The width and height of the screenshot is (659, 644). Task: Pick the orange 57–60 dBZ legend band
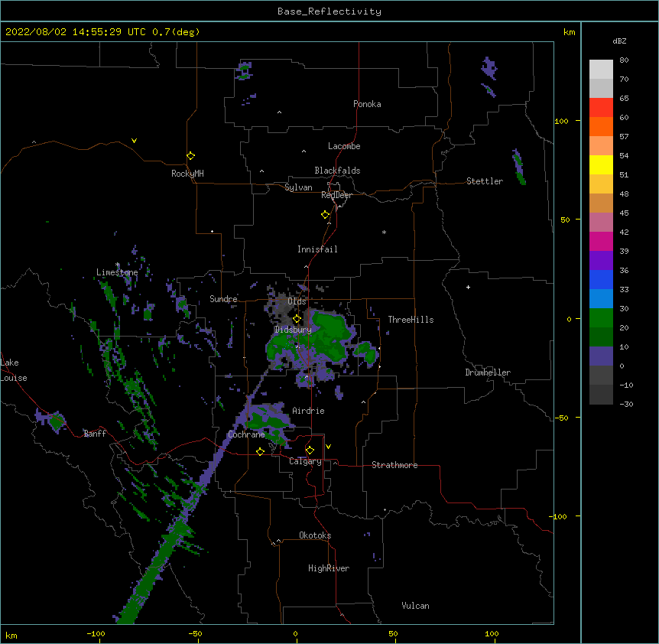pyautogui.click(x=601, y=126)
